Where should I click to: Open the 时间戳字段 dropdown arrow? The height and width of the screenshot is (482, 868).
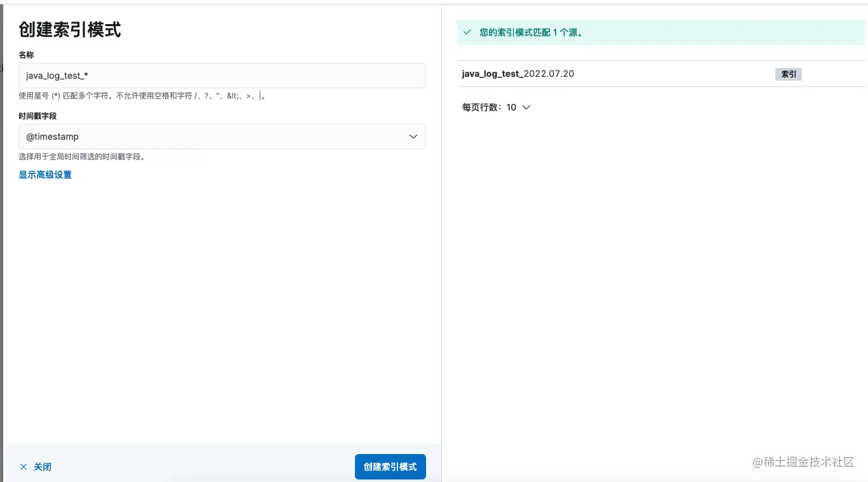click(x=413, y=137)
